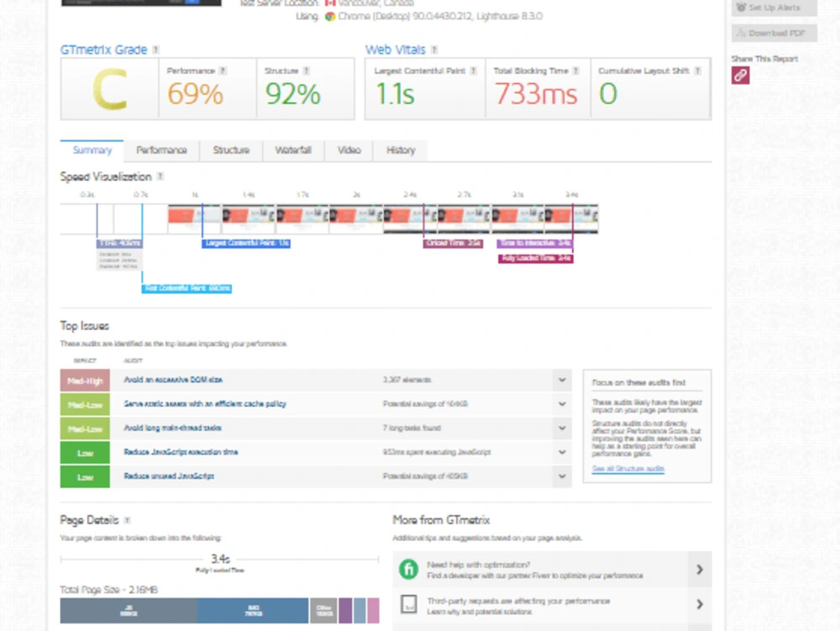Click Low badge of Reduce unused JavaScript
The image size is (840, 631).
(x=85, y=476)
